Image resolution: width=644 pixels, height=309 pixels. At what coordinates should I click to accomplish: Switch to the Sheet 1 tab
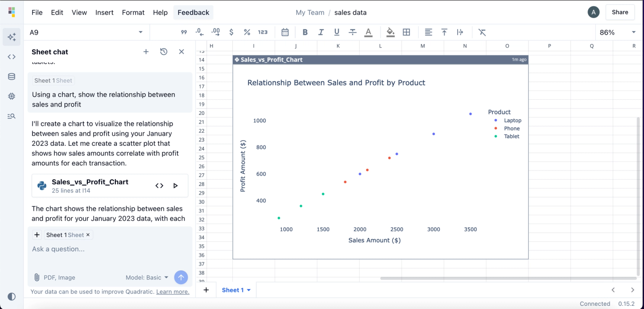[x=233, y=290]
